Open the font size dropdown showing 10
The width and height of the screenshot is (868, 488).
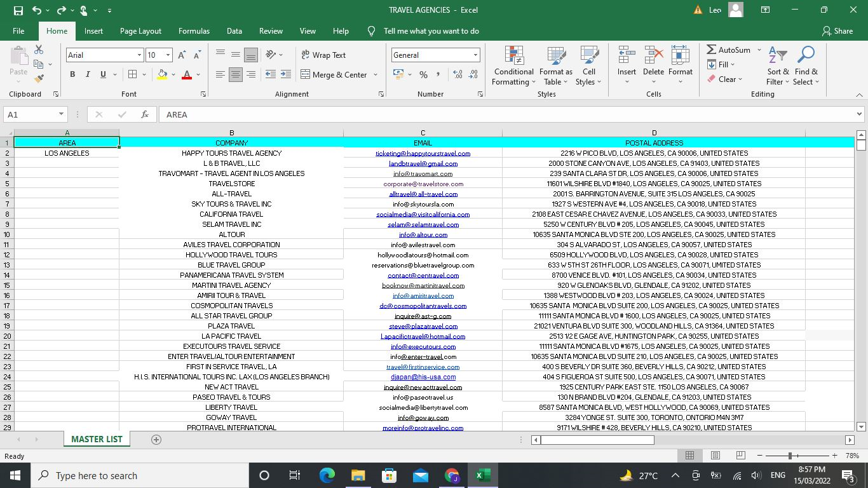[x=168, y=55]
